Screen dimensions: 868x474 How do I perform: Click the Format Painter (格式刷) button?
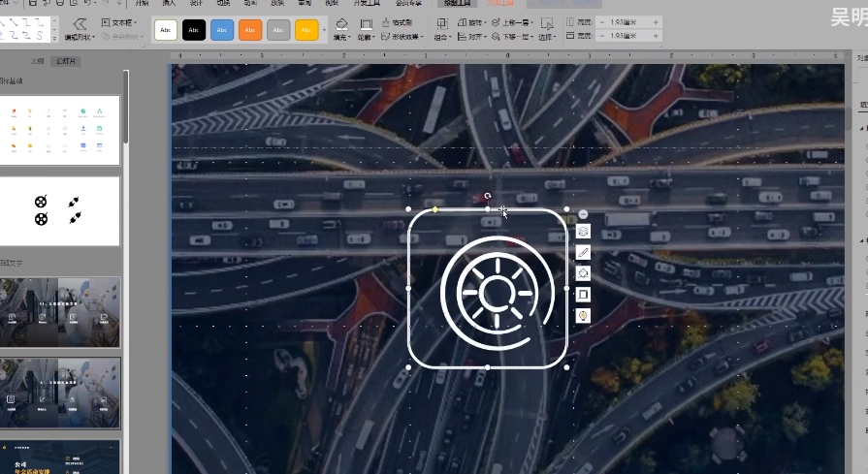pos(398,21)
